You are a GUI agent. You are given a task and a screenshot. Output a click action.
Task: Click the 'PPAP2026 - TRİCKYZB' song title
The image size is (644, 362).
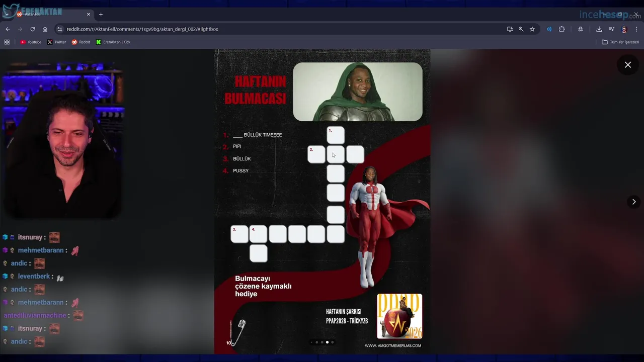(x=347, y=321)
